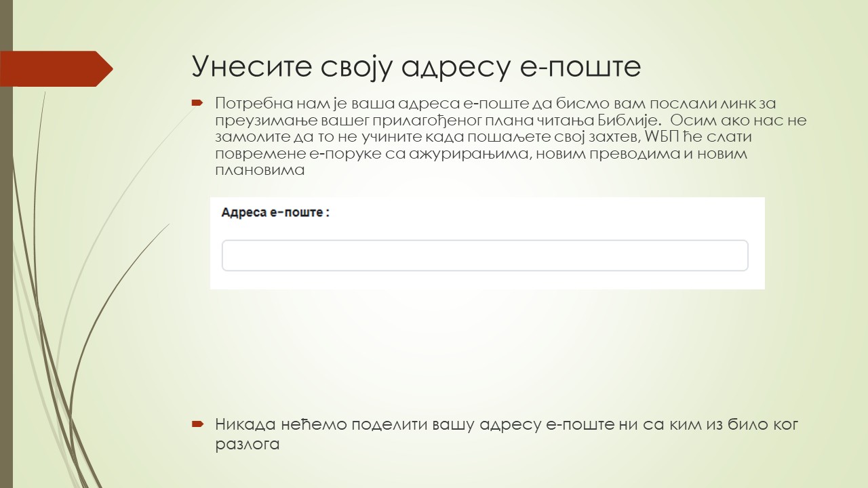
Task: Click the slide title "Унесите своју адресу е-поште"
Action: (x=415, y=66)
